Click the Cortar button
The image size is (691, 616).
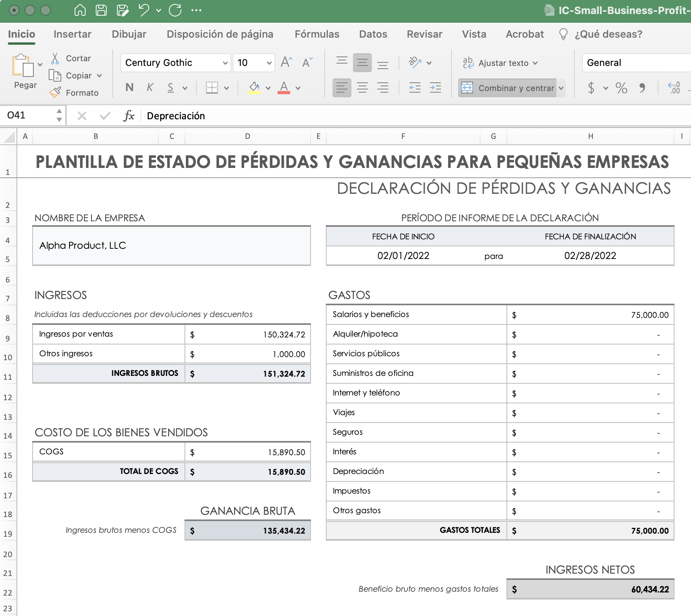point(71,58)
